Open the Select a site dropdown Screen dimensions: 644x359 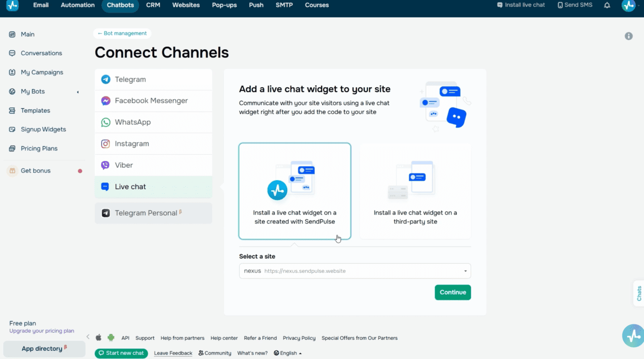[x=355, y=271]
